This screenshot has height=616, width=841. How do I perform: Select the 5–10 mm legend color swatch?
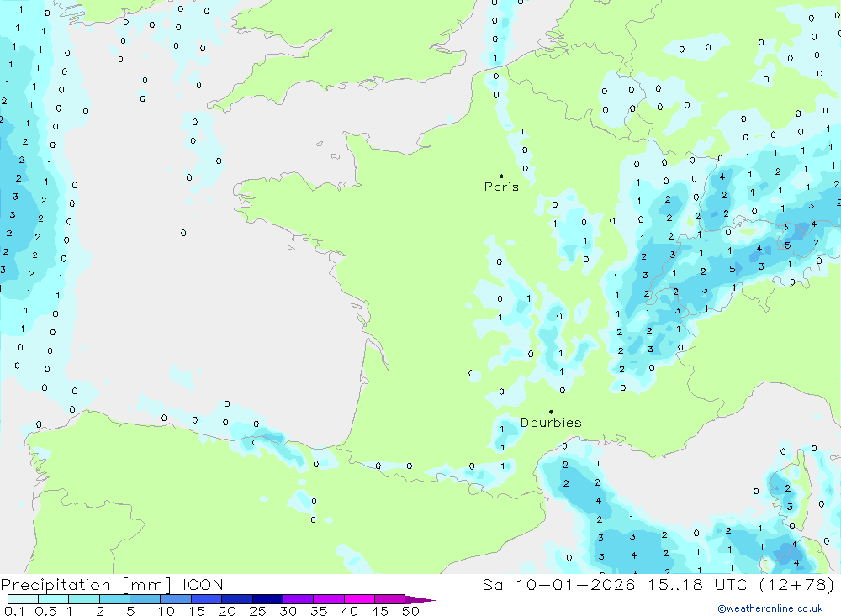pyautogui.click(x=145, y=599)
